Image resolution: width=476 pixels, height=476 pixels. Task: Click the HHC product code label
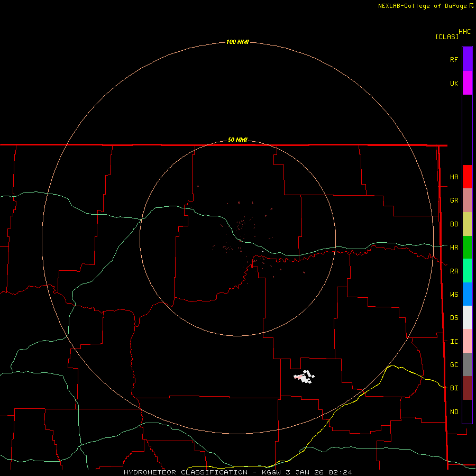click(x=464, y=32)
